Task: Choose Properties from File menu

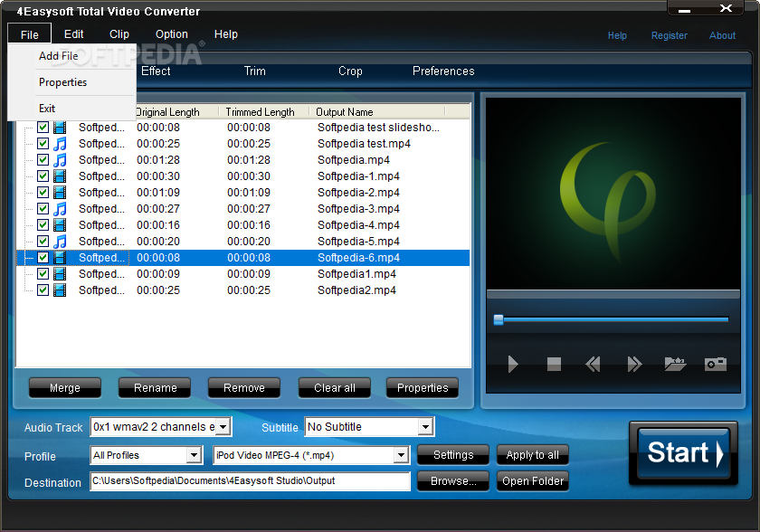Action: pyautogui.click(x=71, y=82)
